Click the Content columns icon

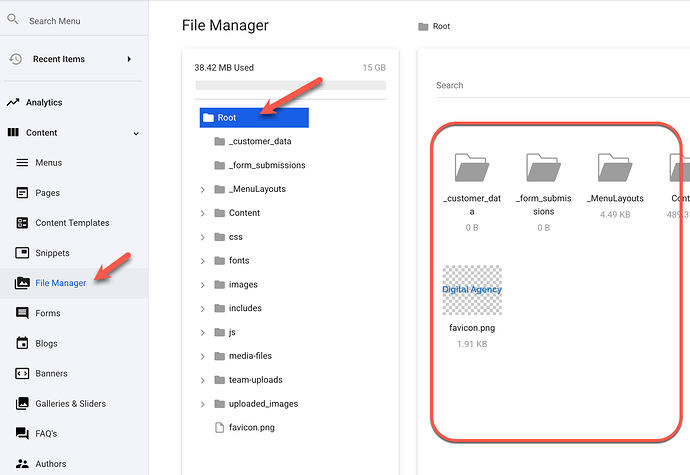click(x=13, y=132)
